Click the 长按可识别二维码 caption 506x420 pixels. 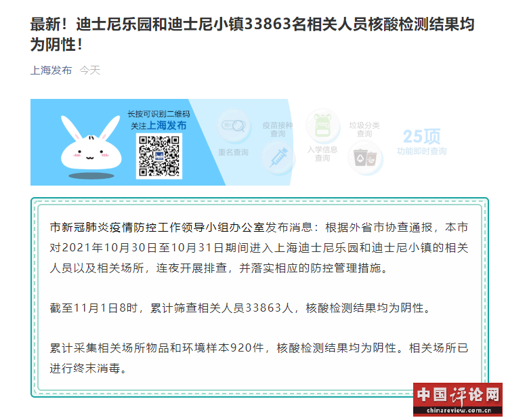coord(159,114)
